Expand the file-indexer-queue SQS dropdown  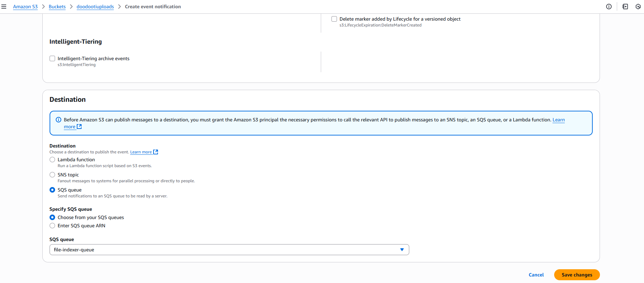(229, 250)
